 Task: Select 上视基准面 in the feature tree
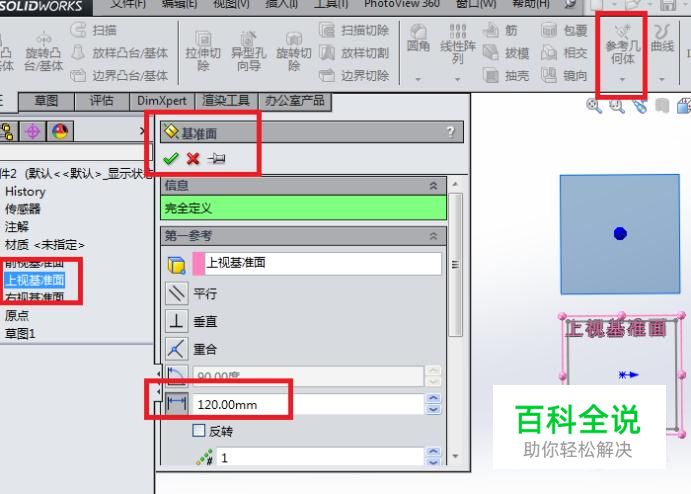click(x=35, y=280)
